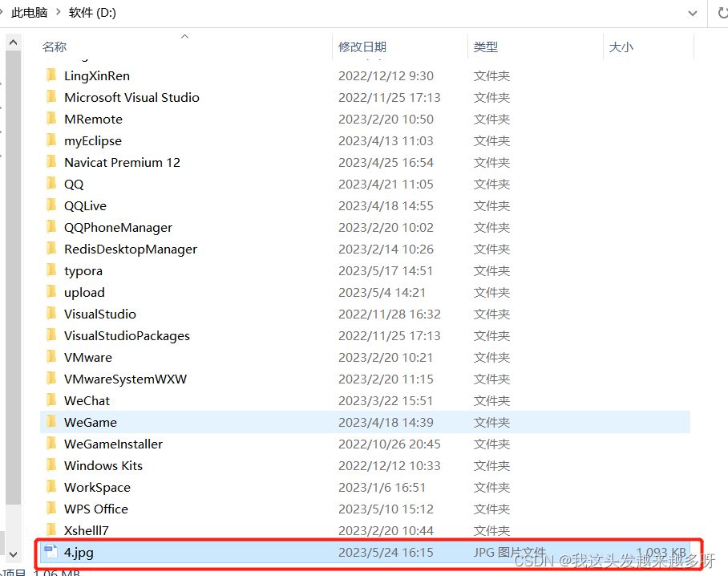
Task: Click the date 2023/5/24 16:15
Action: (x=386, y=552)
